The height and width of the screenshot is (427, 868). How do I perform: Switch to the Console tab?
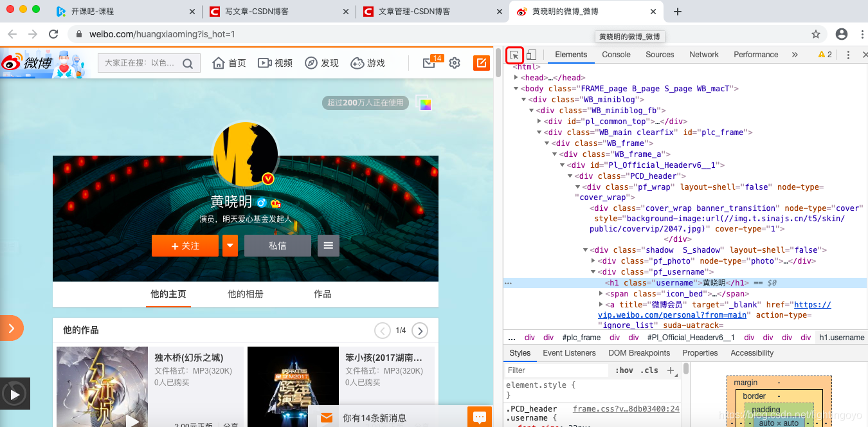(x=615, y=55)
